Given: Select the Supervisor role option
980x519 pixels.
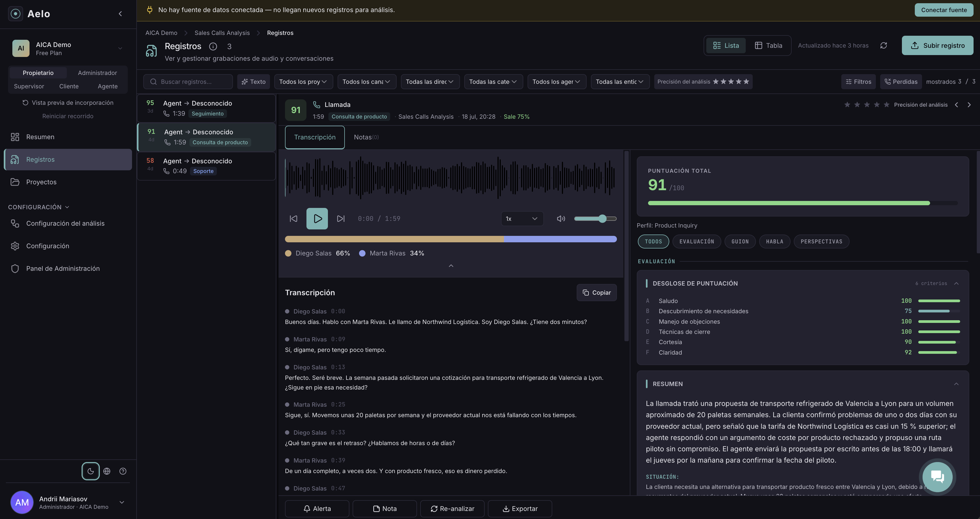Looking at the screenshot, I should click(x=29, y=86).
